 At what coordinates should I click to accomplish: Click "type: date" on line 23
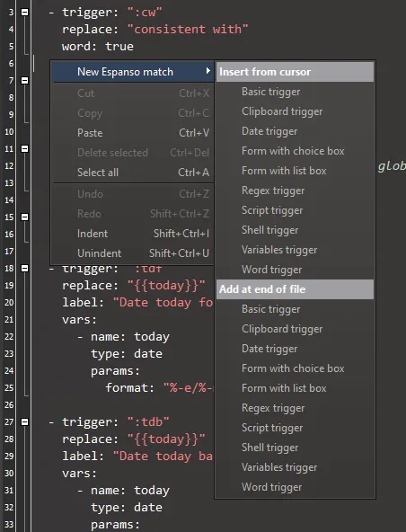pos(127,354)
